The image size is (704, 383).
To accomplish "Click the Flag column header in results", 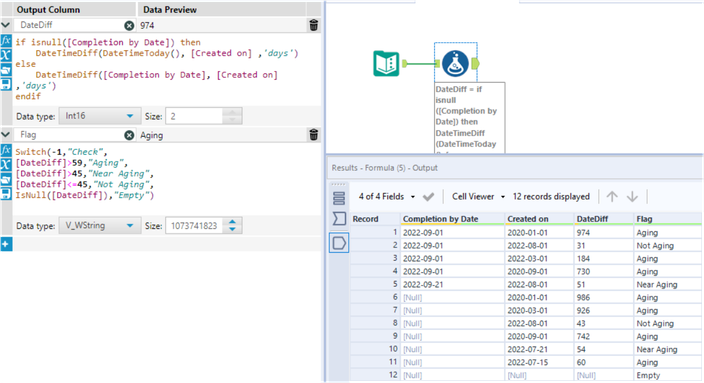I will pyautogui.click(x=668, y=219).
